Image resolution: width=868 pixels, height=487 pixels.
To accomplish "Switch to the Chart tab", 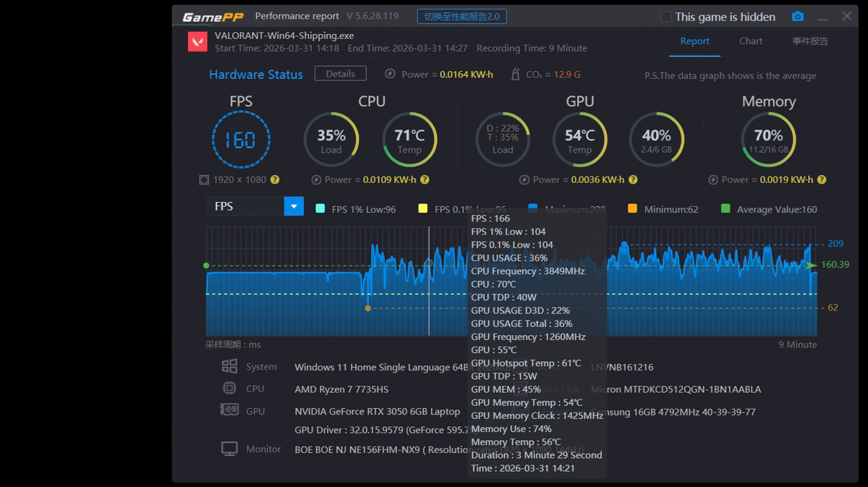I will click(x=750, y=41).
